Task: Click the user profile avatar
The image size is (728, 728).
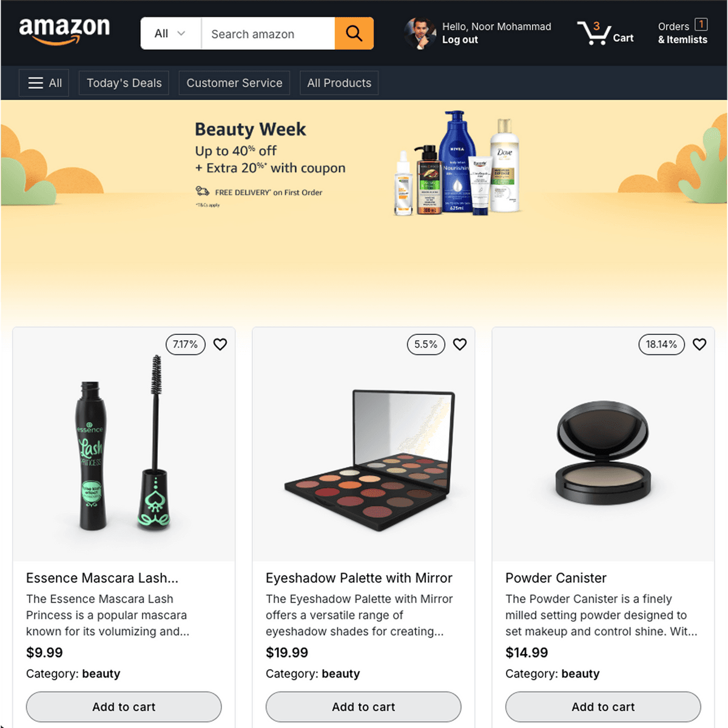Action: click(x=420, y=33)
